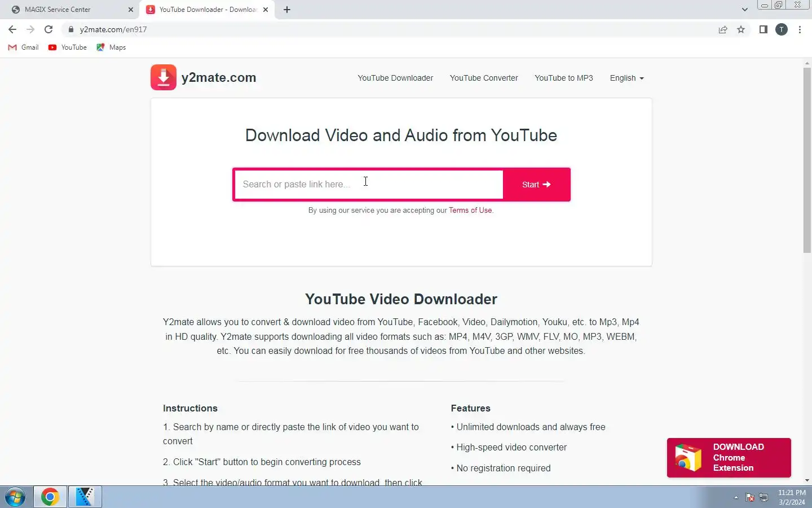Reload the page with the refresh icon

(48, 29)
